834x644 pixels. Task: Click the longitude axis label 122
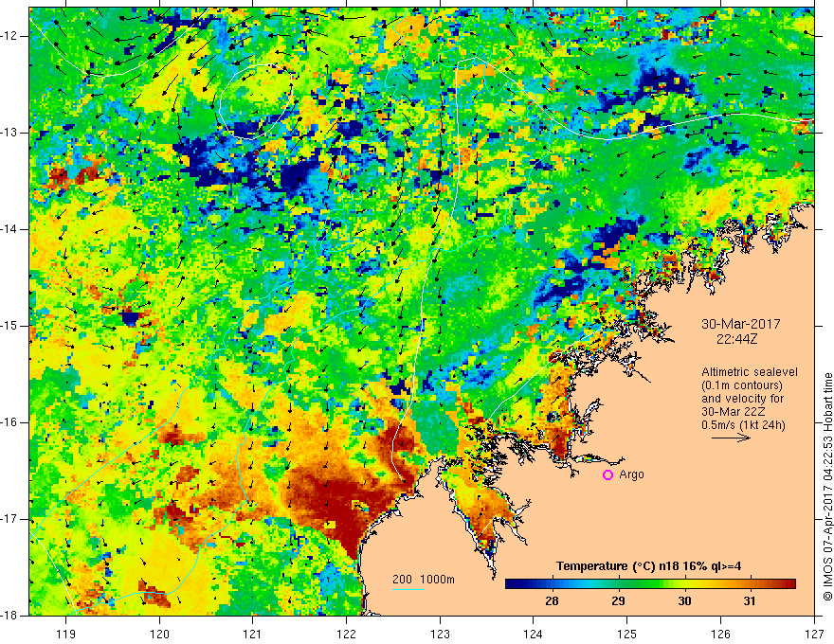click(346, 634)
